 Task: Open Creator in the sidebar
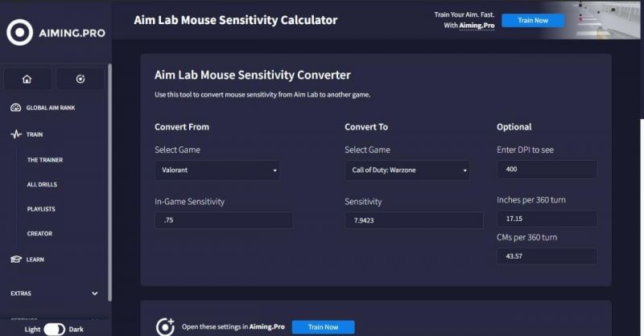point(39,234)
